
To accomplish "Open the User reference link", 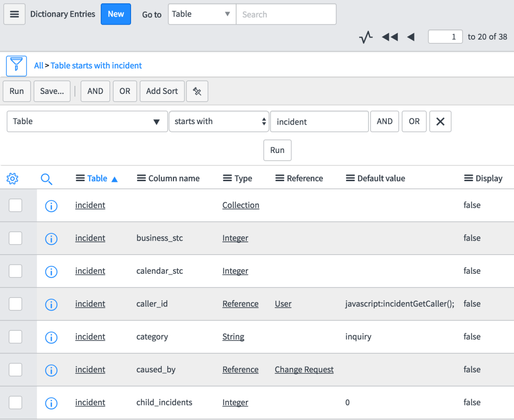I will (283, 304).
